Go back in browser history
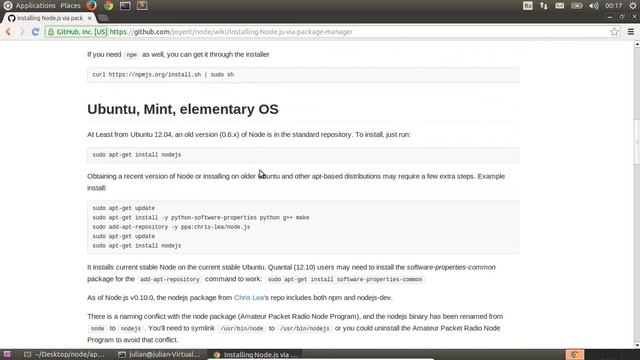 pos(8,32)
